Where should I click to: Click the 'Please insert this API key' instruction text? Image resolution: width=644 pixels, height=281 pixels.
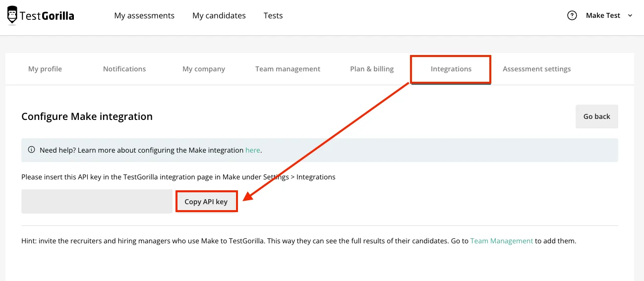[178, 177]
